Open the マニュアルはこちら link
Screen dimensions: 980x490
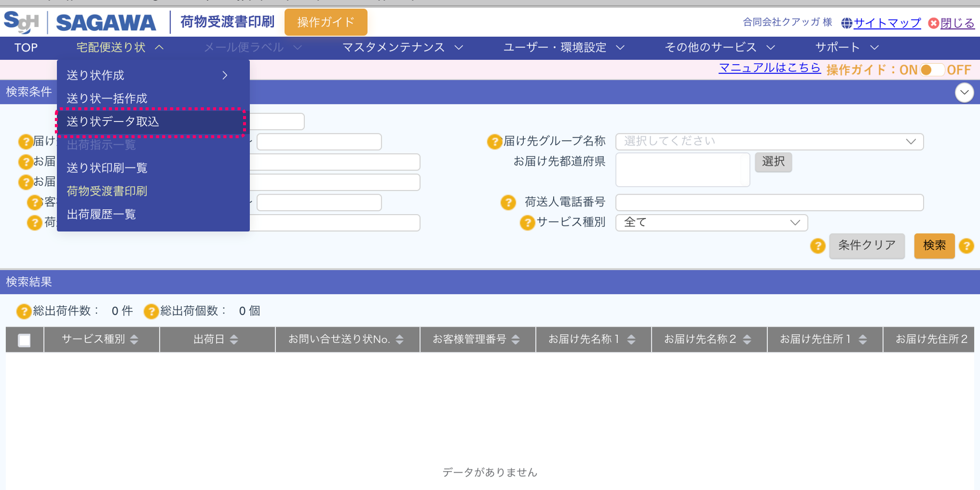[x=769, y=69]
